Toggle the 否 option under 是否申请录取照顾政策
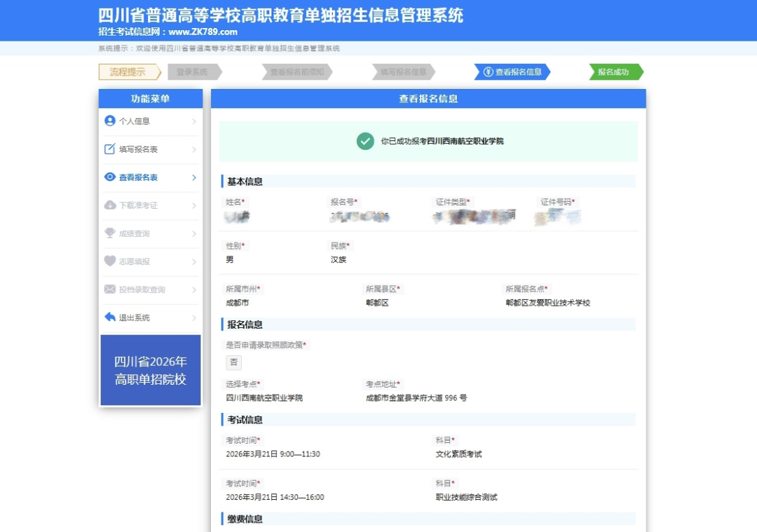This screenshot has width=757, height=532. (234, 362)
